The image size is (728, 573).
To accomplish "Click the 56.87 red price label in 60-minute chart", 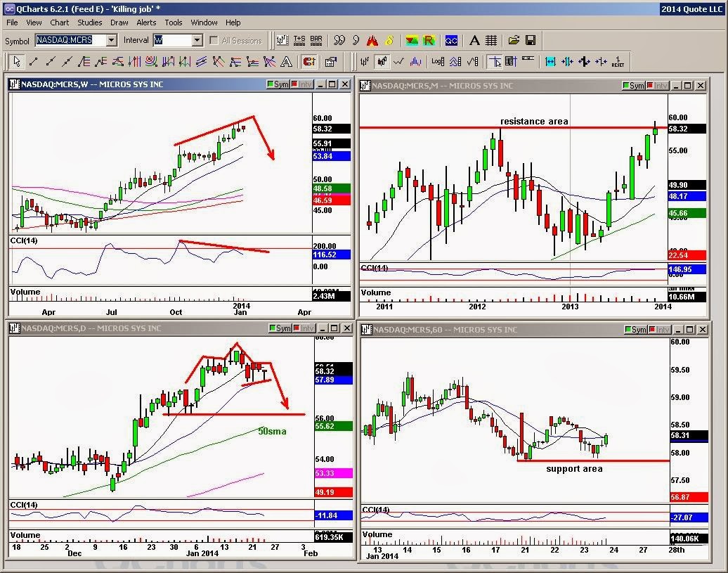I will tap(689, 497).
